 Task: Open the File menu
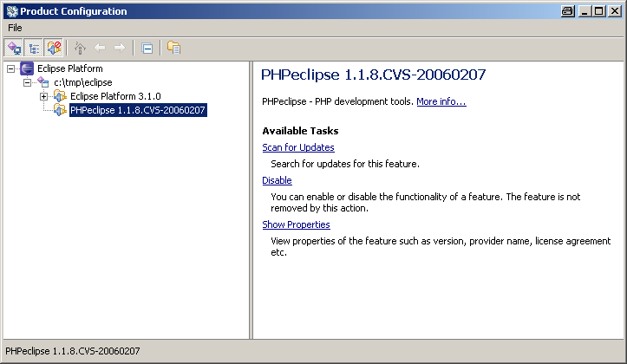15,28
